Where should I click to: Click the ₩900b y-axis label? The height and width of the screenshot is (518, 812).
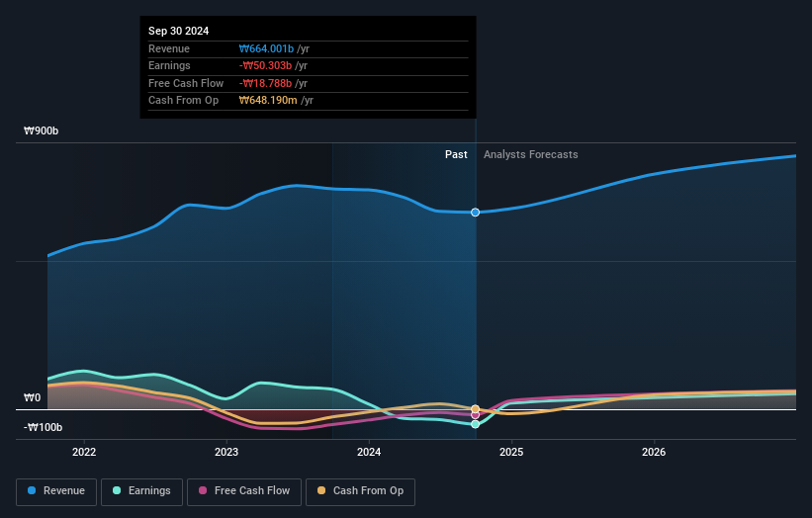42,130
